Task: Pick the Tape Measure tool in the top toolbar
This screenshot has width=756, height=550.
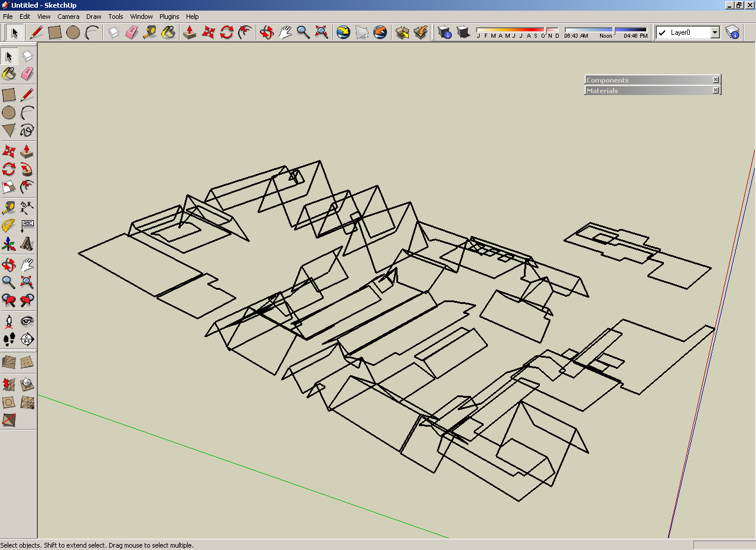Action: (150, 32)
